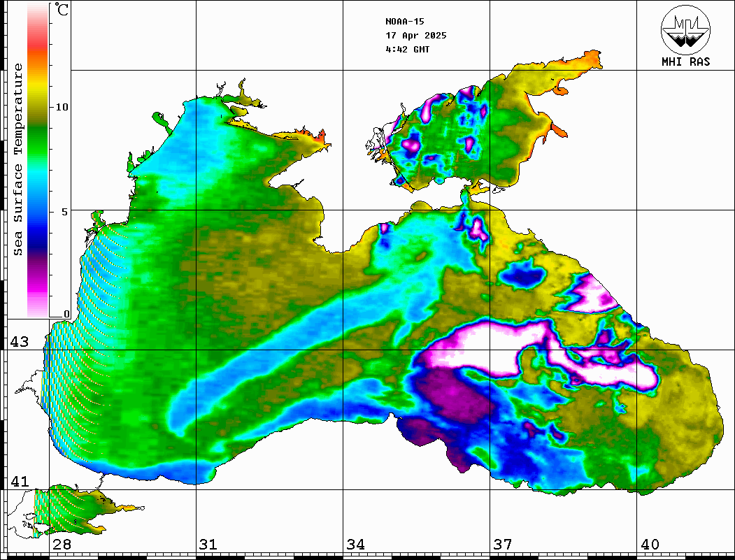Screen dimensions: 735x560
Task: Click the longitude label 40
Action: pos(649,545)
